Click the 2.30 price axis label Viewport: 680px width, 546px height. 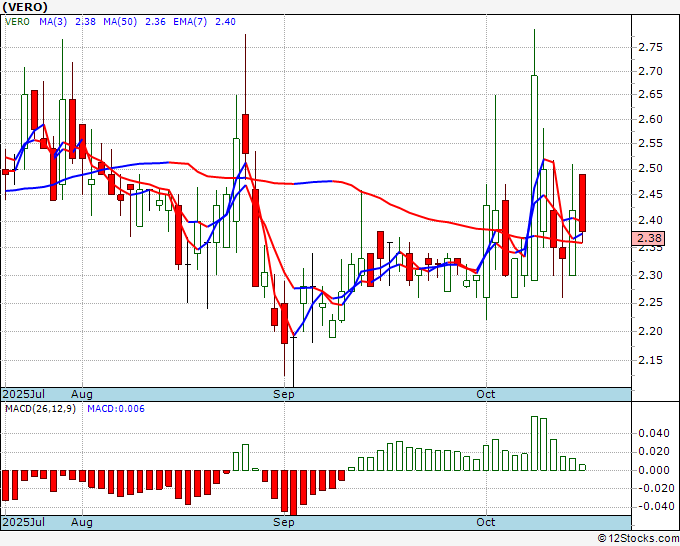651,275
